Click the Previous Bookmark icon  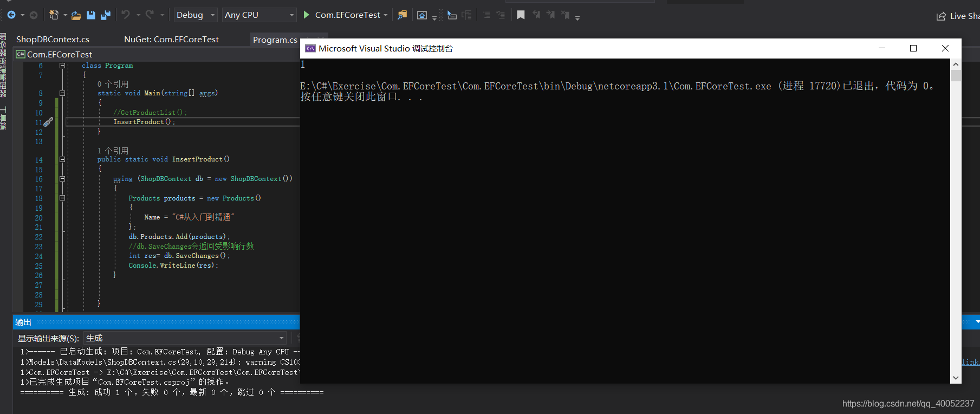coord(536,15)
